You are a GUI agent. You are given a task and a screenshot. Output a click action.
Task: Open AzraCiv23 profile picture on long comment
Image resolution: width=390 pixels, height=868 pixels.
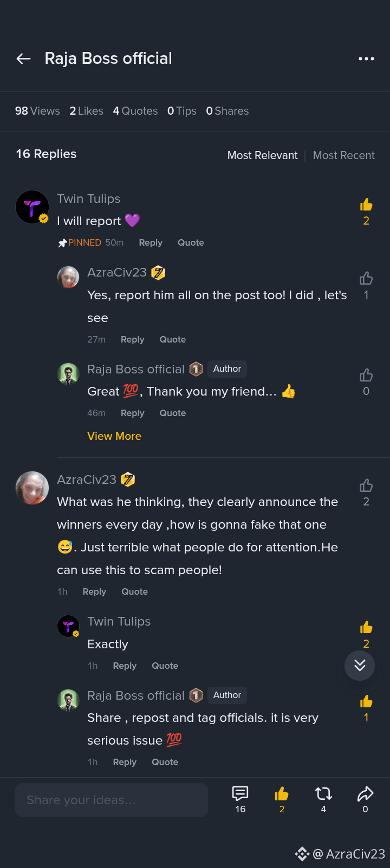(32, 488)
